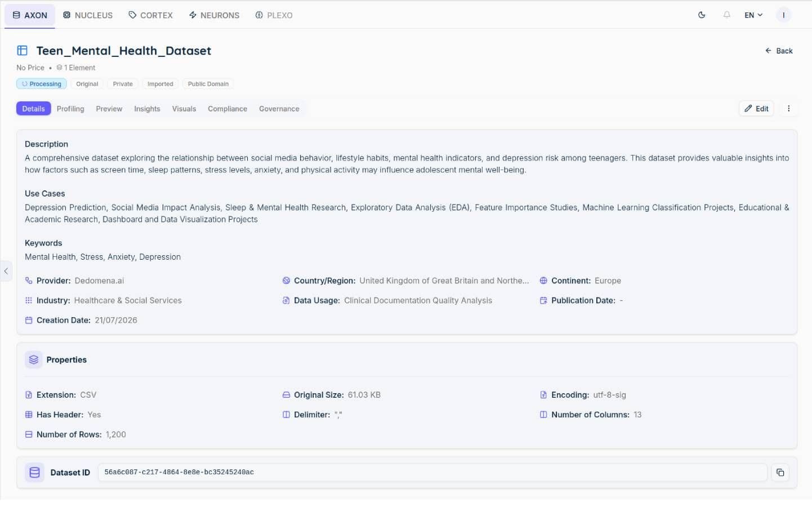812x507 pixels.
Task: Toggle dark mode moon icon
Action: (x=702, y=15)
